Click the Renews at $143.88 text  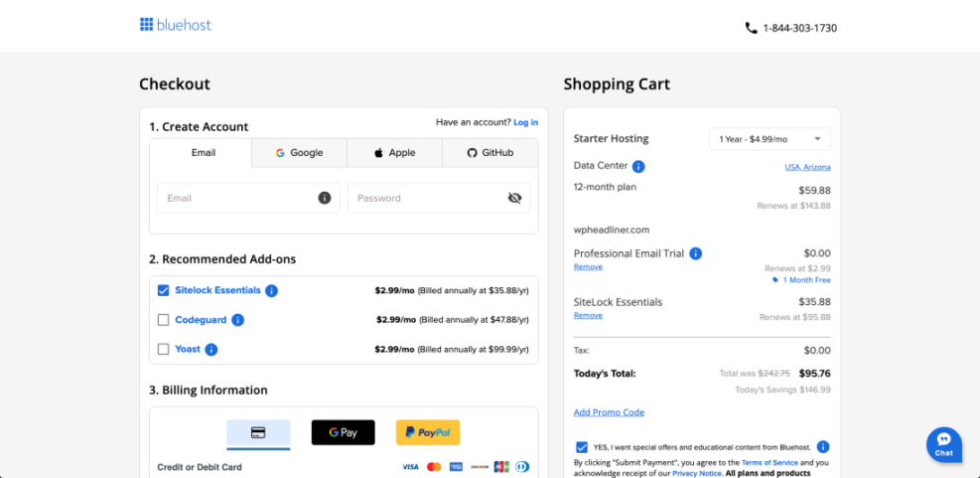pyautogui.click(x=793, y=206)
